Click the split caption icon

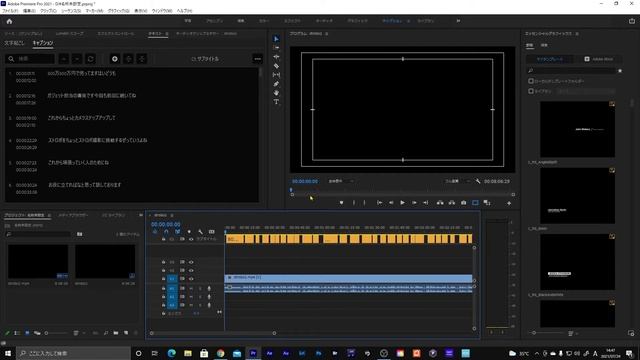tap(128, 59)
